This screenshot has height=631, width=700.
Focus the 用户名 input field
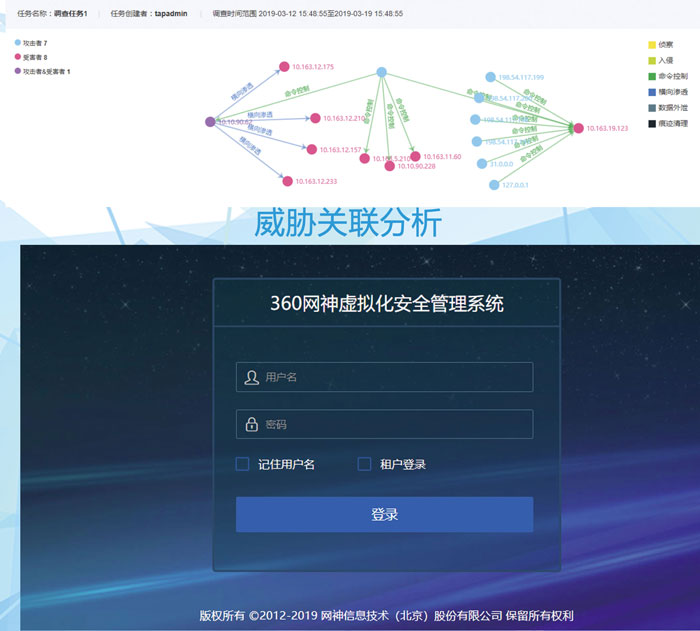point(384,377)
